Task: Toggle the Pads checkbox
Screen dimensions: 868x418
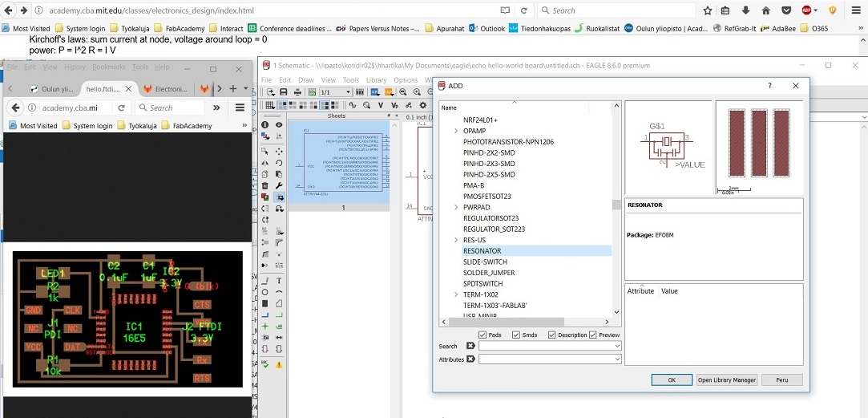Action: [x=482, y=335]
